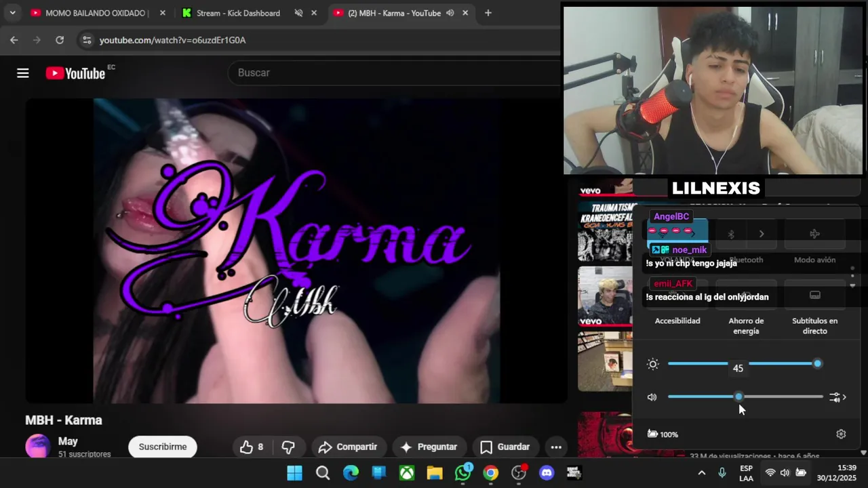The width and height of the screenshot is (868, 488).
Task: Click the MBH - Karma video title
Action: (64, 420)
